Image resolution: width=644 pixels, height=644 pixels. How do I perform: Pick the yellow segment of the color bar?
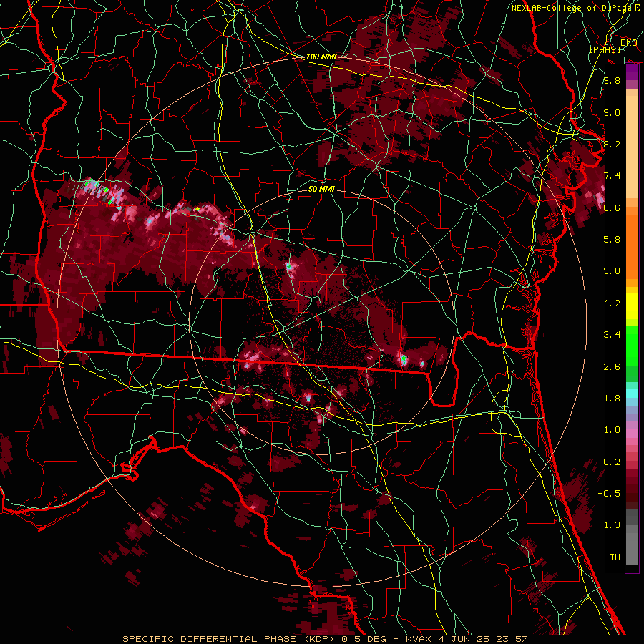coord(632,306)
